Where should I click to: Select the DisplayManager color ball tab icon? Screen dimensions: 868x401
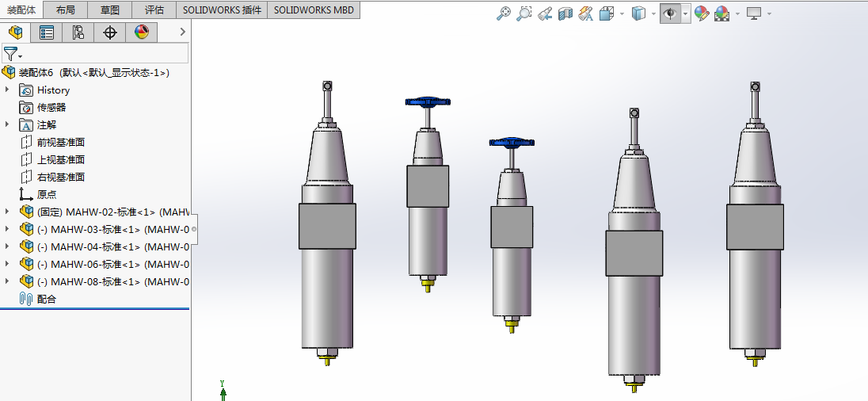[142, 32]
